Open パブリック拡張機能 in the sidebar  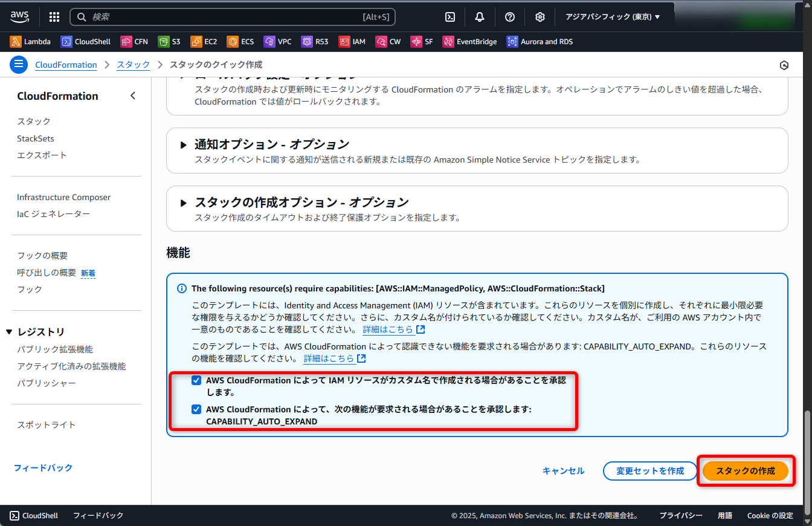55,349
